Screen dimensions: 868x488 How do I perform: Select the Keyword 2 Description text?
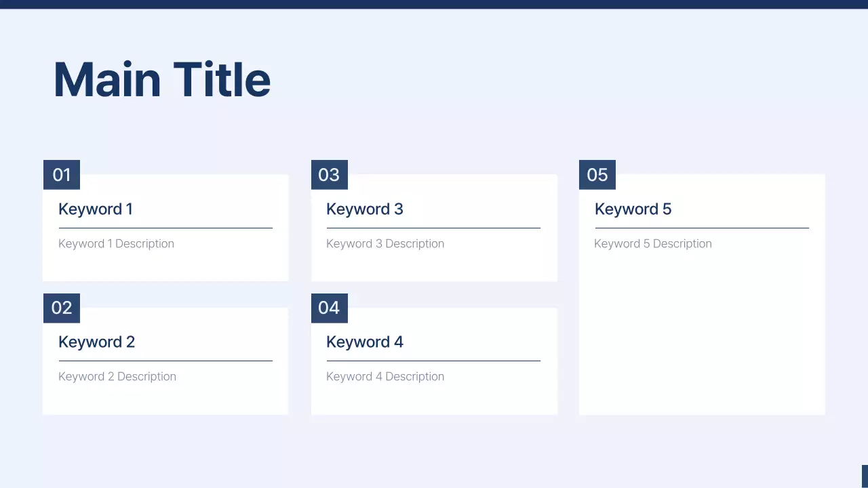tap(117, 376)
